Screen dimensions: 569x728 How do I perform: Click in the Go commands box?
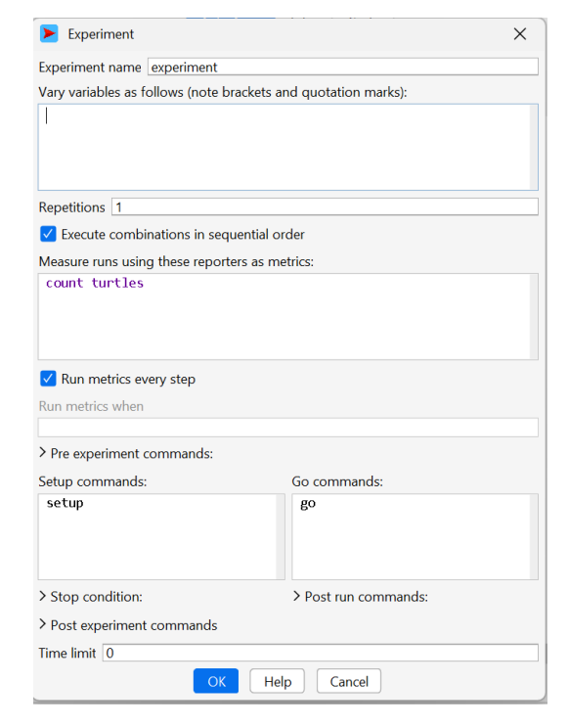tap(412, 537)
